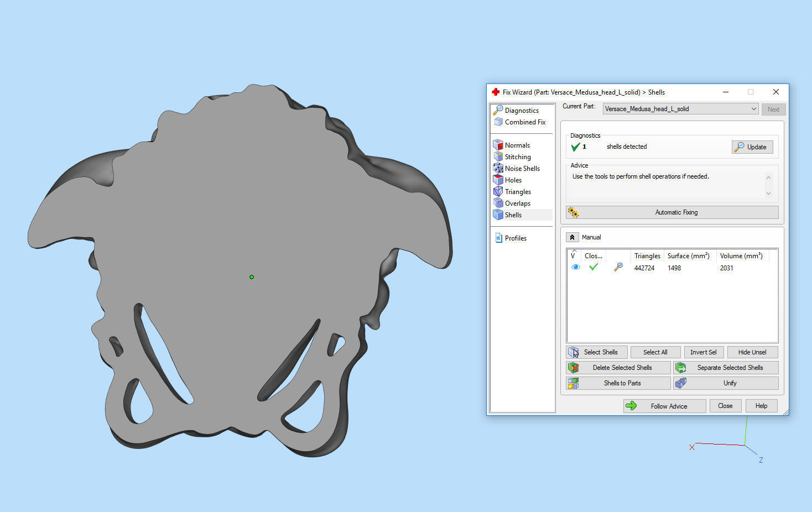The width and height of the screenshot is (812, 512).
Task: Open the Stitching fixing step
Action: pos(518,157)
